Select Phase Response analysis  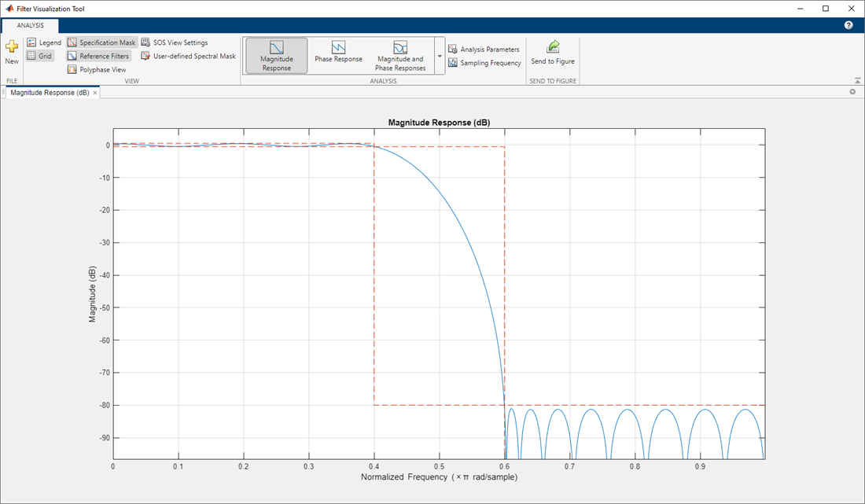click(x=338, y=55)
